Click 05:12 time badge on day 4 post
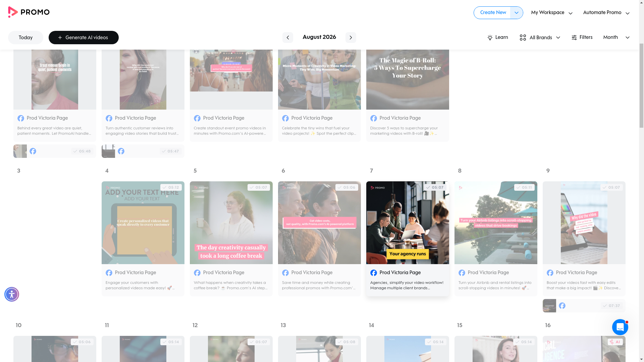The image size is (644, 362). point(171,187)
